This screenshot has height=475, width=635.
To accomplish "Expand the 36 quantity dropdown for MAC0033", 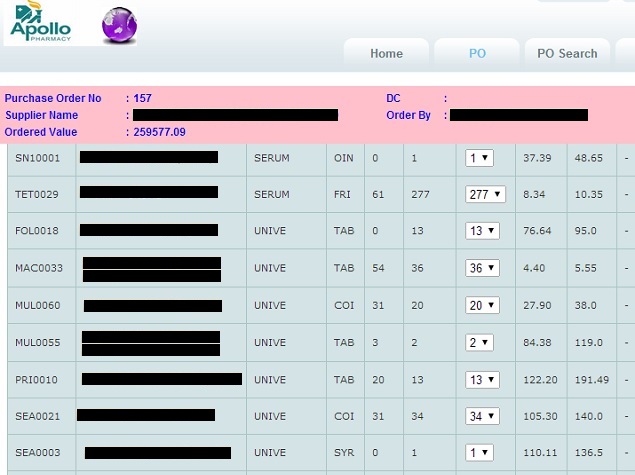I will pyautogui.click(x=482, y=269).
